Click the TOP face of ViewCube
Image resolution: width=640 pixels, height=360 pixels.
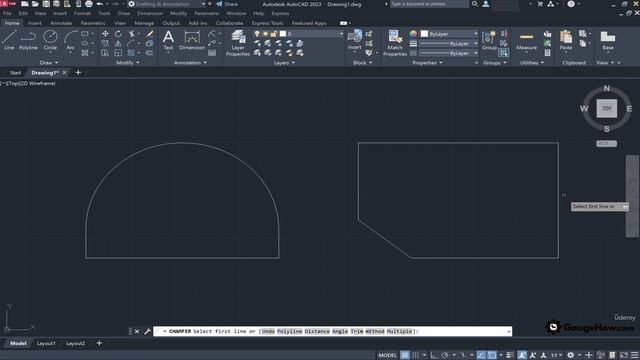click(607, 109)
